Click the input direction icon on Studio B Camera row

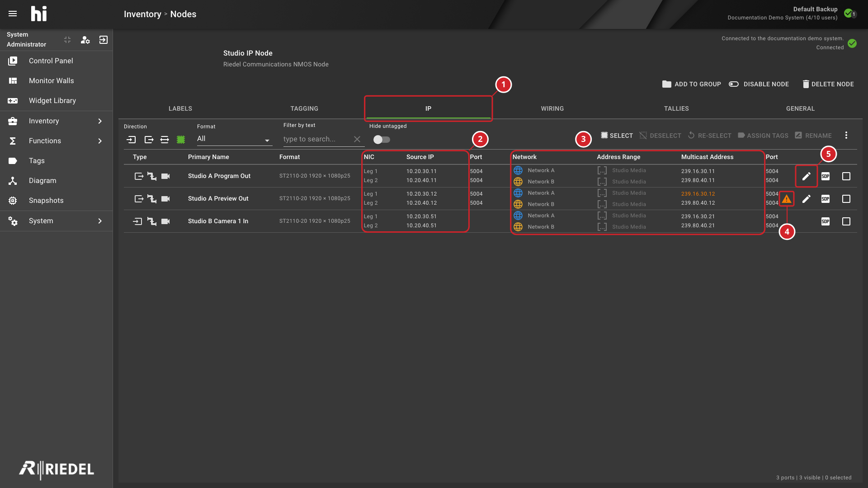pyautogui.click(x=137, y=221)
